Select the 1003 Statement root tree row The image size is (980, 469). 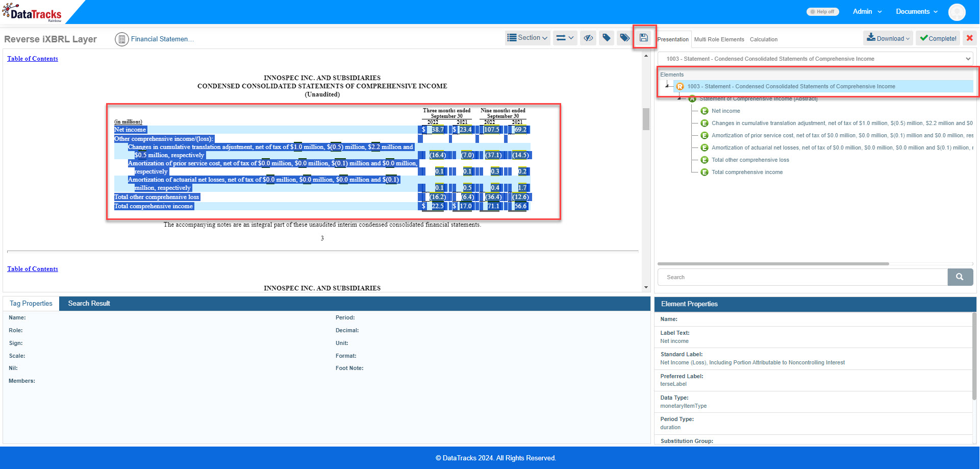[823, 86]
